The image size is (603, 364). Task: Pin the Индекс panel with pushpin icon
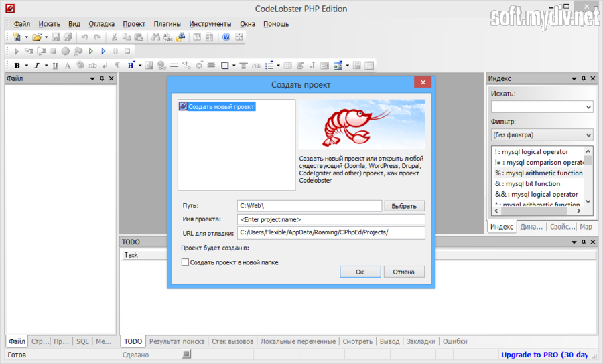(x=584, y=78)
